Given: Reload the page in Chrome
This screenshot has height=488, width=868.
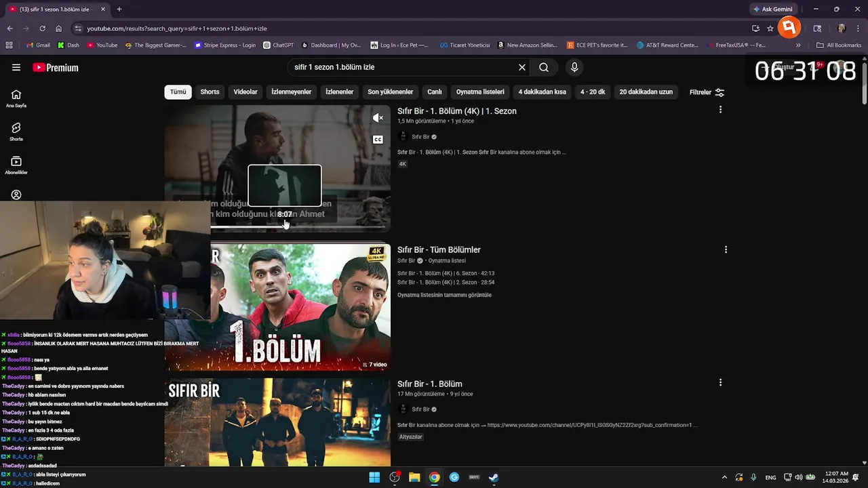Looking at the screenshot, I should tap(42, 28).
